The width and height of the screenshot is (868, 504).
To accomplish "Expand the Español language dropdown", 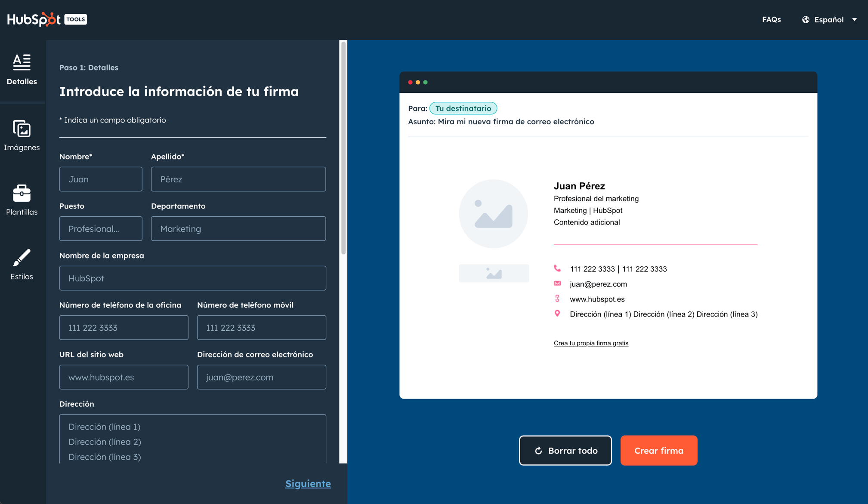I will (x=830, y=19).
